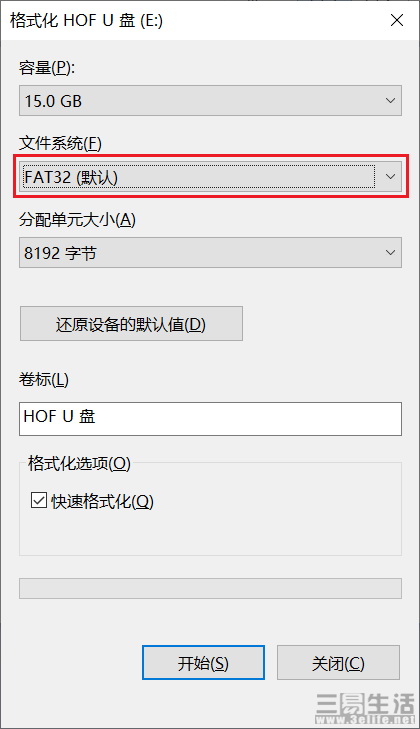Click 还原设备的默认值 button

point(131,324)
